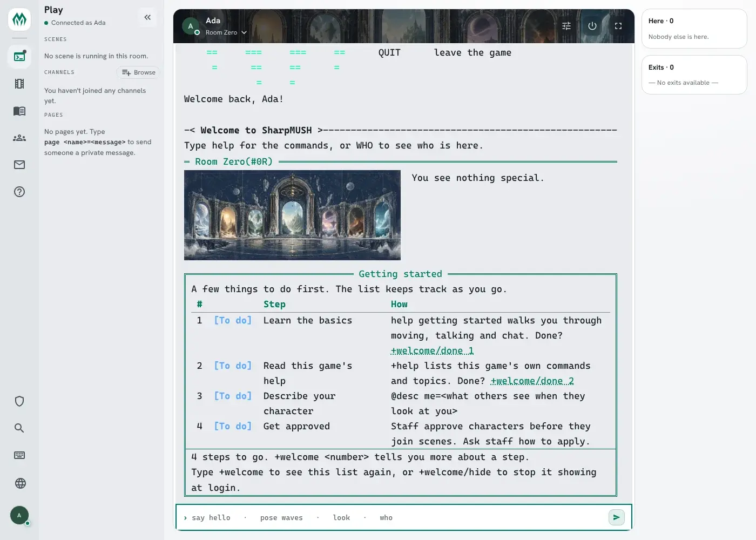Open the search magnifier icon

(19, 428)
